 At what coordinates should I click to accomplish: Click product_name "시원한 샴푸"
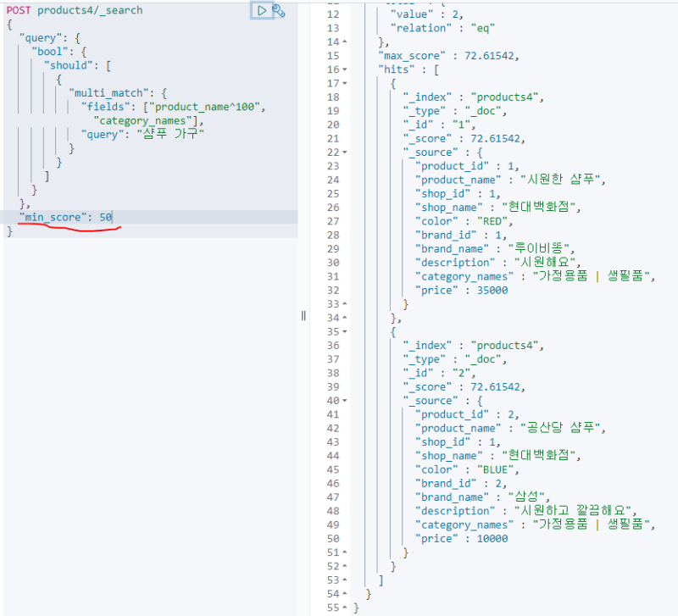[x=560, y=180]
